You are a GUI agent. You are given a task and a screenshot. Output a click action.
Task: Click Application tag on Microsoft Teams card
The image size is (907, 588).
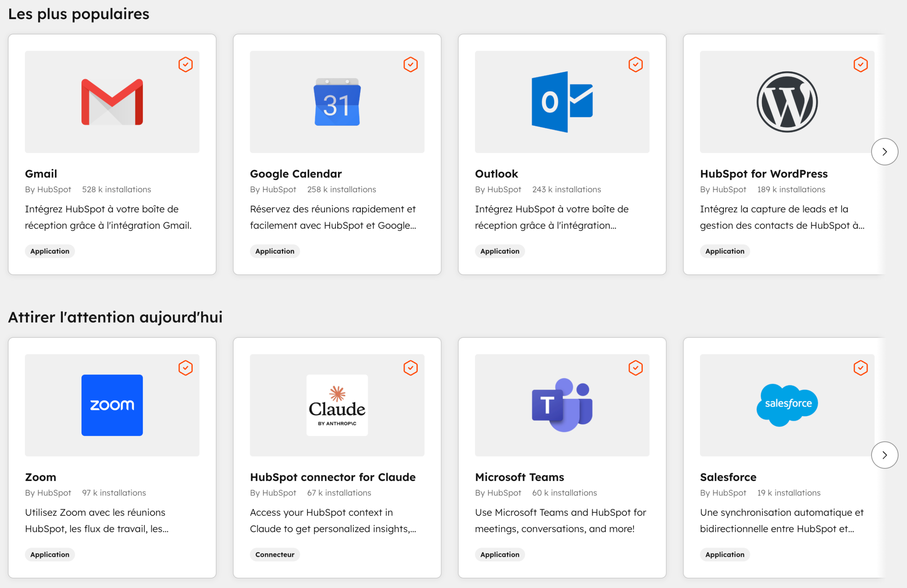click(x=500, y=554)
